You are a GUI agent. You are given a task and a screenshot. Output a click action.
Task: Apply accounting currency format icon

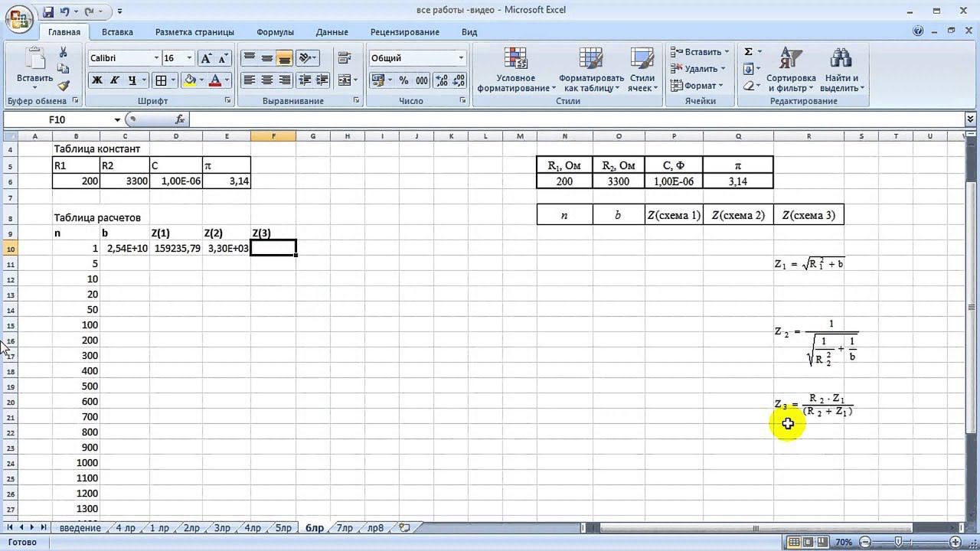tap(377, 80)
